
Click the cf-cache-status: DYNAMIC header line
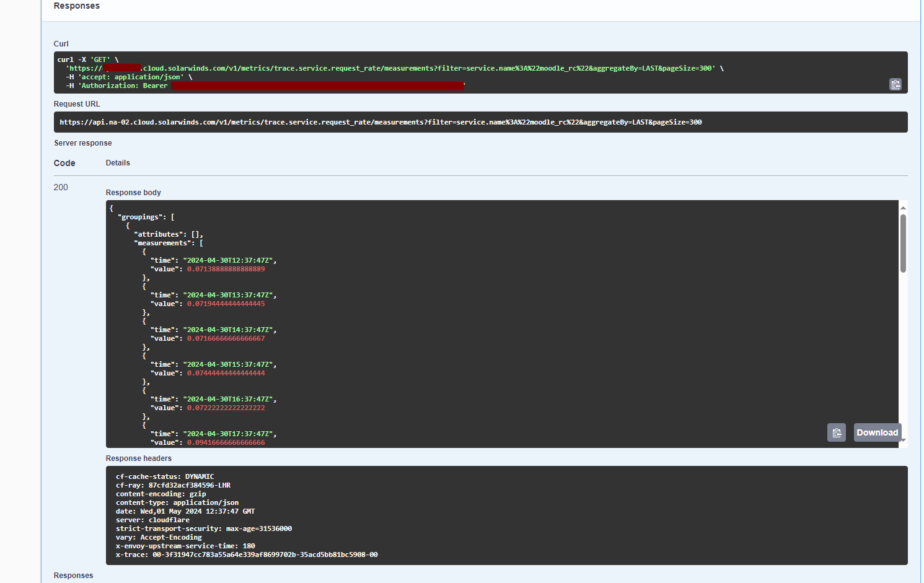(x=165, y=476)
